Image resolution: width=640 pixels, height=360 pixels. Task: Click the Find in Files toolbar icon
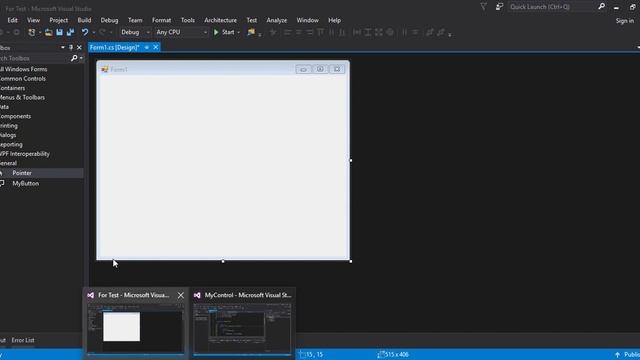point(251,32)
